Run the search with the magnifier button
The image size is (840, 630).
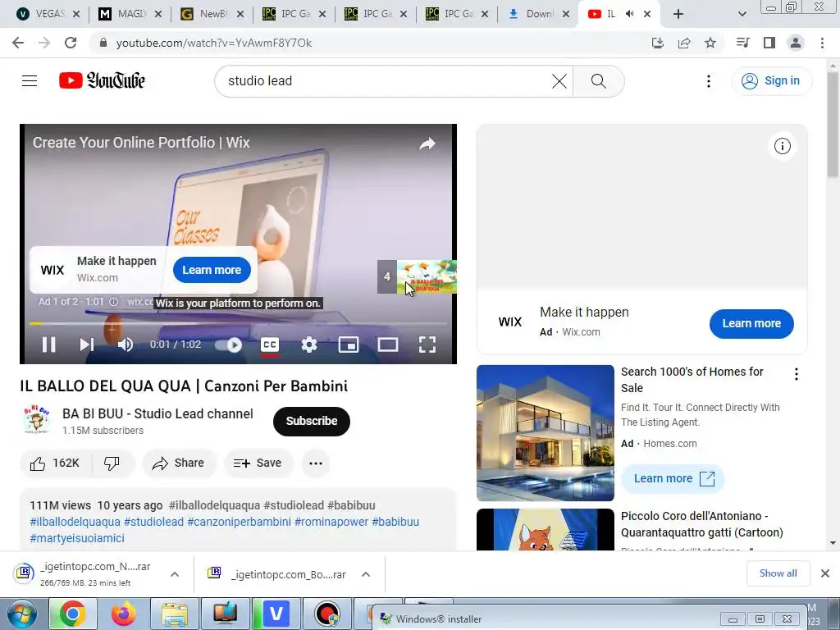pyautogui.click(x=598, y=81)
